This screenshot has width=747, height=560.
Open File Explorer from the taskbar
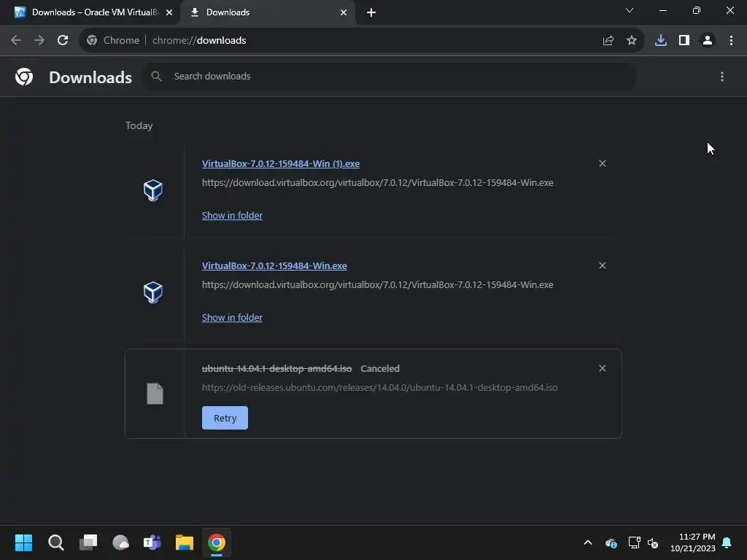click(x=185, y=542)
